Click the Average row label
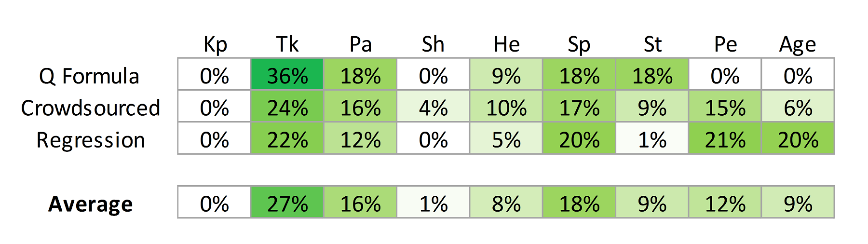868x244 pixels. (x=91, y=204)
